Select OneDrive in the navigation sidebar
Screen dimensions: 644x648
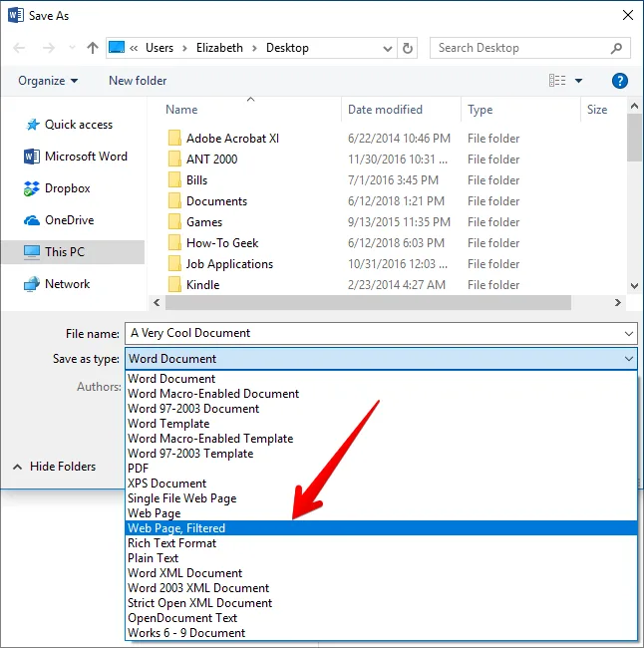click(69, 220)
